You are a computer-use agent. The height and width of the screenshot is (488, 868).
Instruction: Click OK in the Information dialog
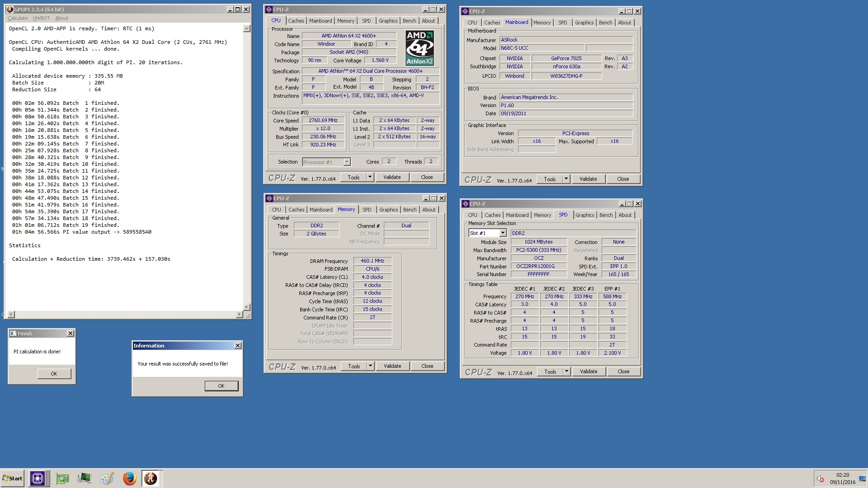coord(221,386)
